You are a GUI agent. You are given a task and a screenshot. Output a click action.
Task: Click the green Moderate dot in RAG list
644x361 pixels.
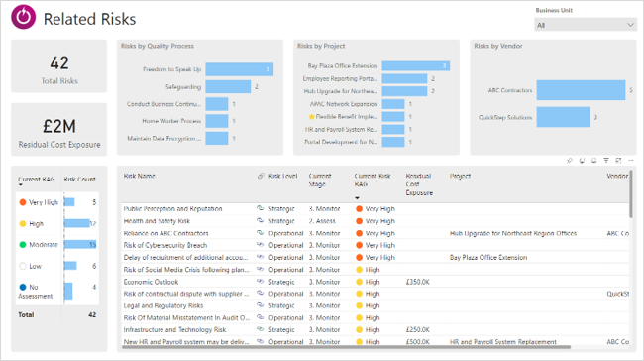pyautogui.click(x=23, y=245)
